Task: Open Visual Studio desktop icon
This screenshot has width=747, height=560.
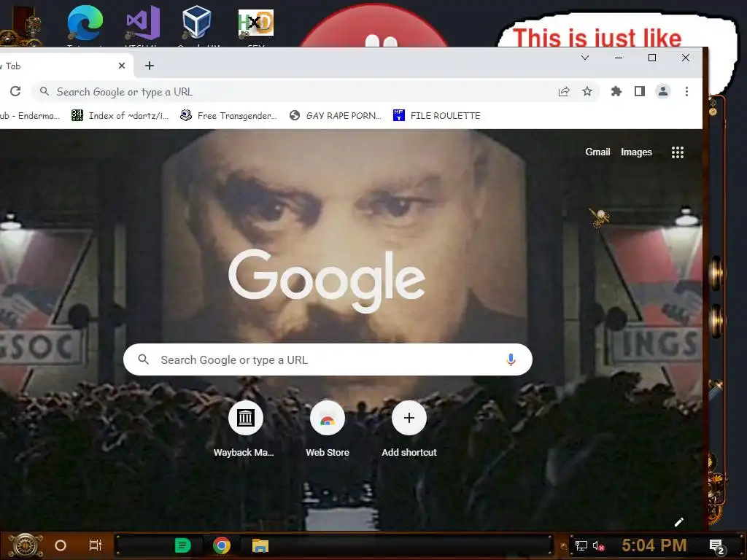Action: click(142, 23)
